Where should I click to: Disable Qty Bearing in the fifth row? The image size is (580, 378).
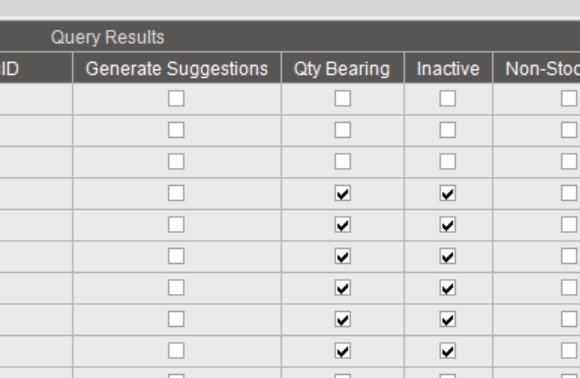[343, 225]
